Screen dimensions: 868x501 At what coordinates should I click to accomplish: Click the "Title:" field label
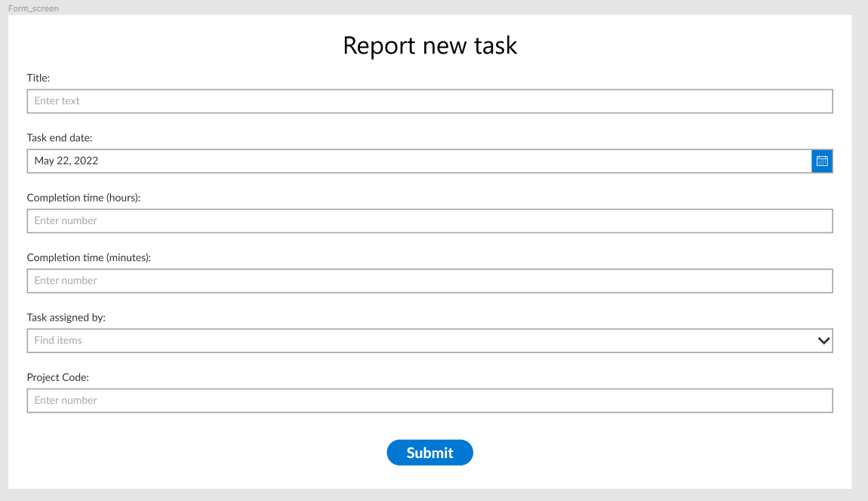38,78
